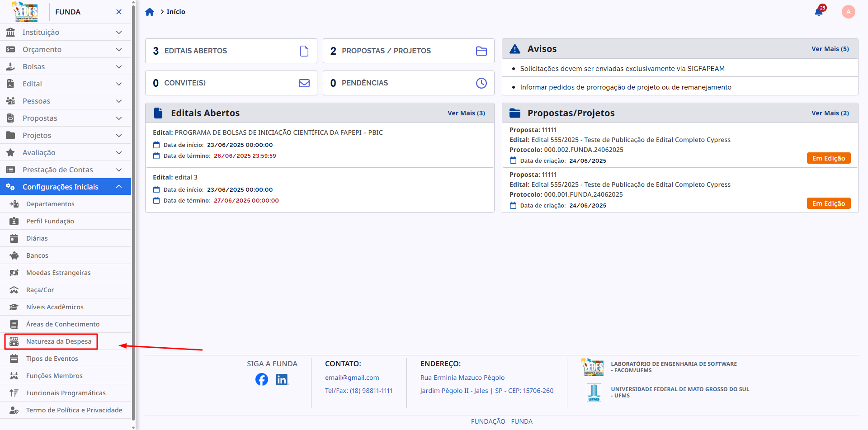Click the envelope icon in Convite(s) card
This screenshot has width=868, height=430.
pos(304,83)
